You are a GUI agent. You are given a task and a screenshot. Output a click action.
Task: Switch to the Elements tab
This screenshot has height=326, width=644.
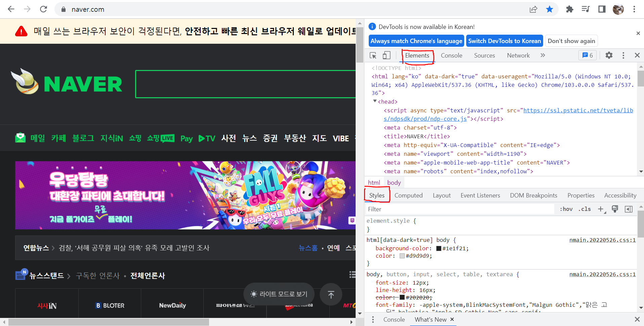click(417, 56)
